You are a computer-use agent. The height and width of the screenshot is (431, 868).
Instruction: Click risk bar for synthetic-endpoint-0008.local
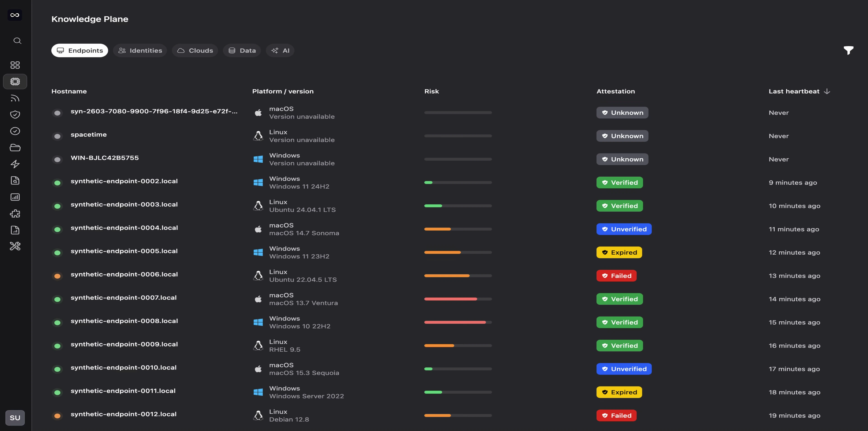pyautogui.click(x=458, y=322)
